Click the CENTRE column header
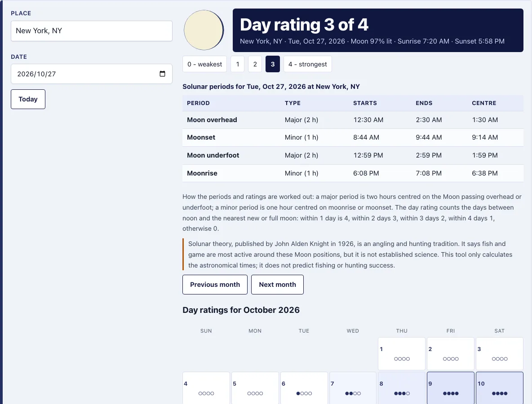This screenshot has height=404, width=532. (x=484, y=103)
